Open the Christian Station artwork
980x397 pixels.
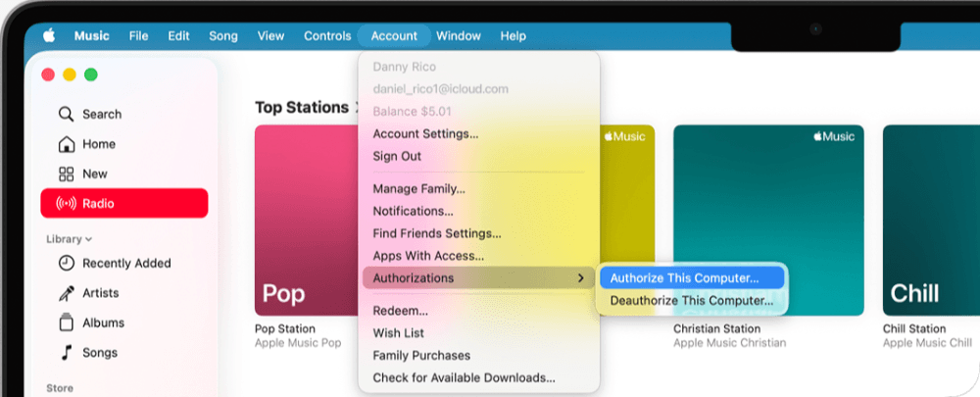(768, 221)
